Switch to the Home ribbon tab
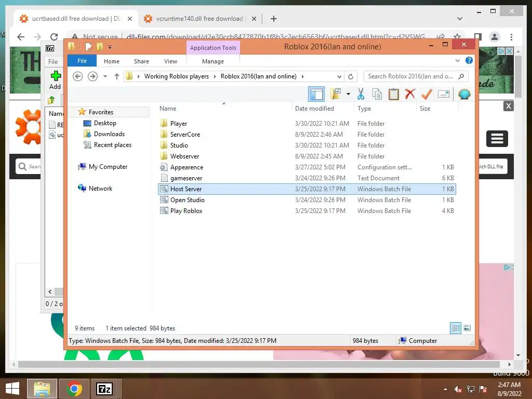 [x=112, y=61]
